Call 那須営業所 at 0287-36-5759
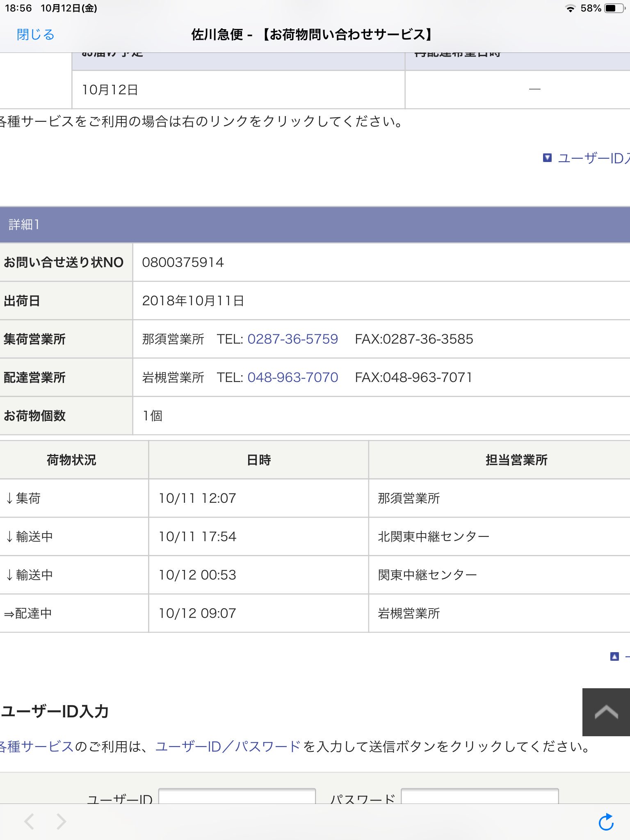 pyautogui.click(x=292, y=339)
